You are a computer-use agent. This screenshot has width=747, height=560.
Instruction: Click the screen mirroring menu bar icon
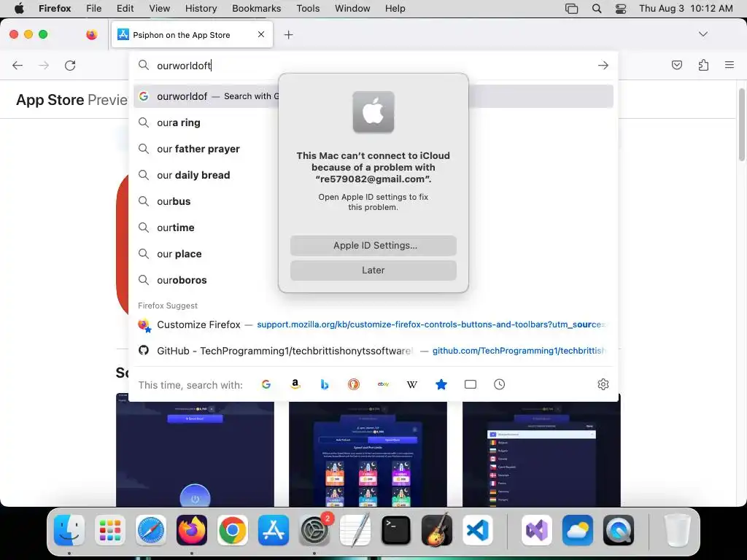click(571, 9)
